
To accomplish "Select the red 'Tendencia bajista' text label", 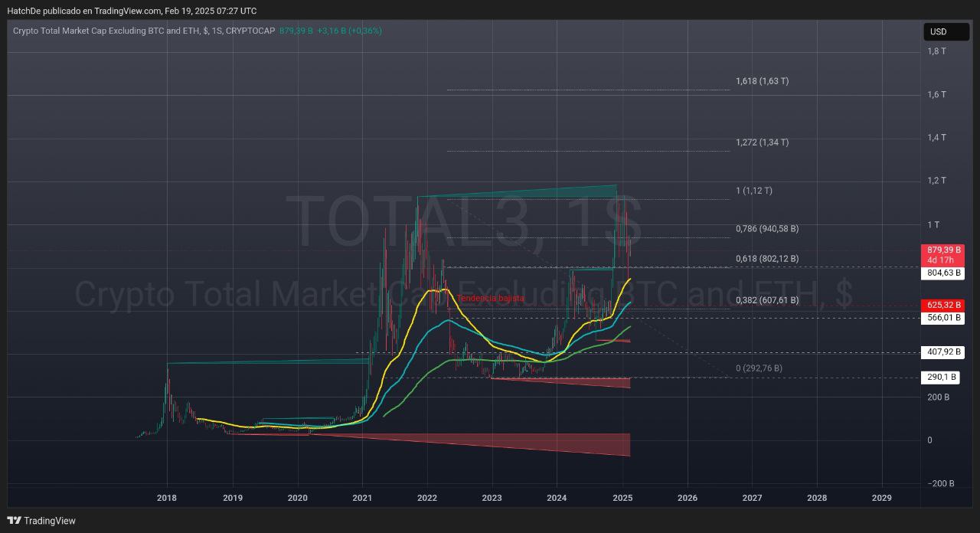I will point(491,298).
